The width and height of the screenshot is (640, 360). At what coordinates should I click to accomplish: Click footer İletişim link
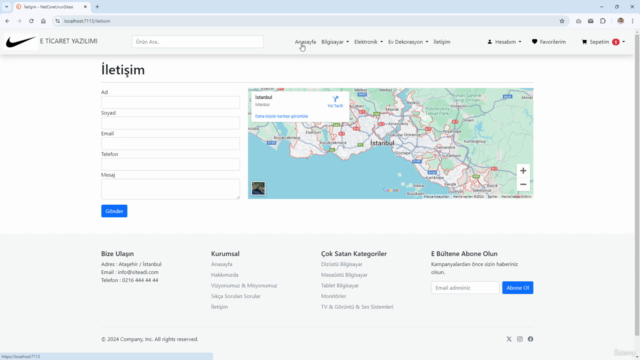[220, 307]
